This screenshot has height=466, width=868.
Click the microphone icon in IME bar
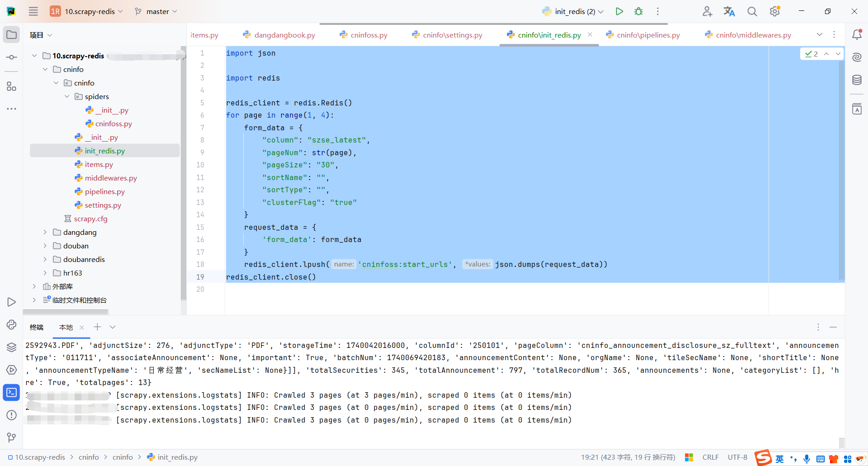coord(807,459)
